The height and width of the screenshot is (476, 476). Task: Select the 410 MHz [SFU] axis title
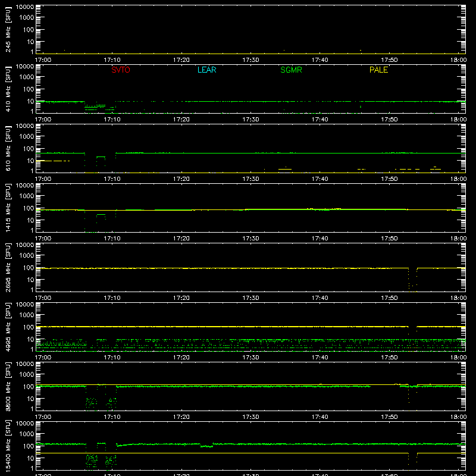(8, 89)
